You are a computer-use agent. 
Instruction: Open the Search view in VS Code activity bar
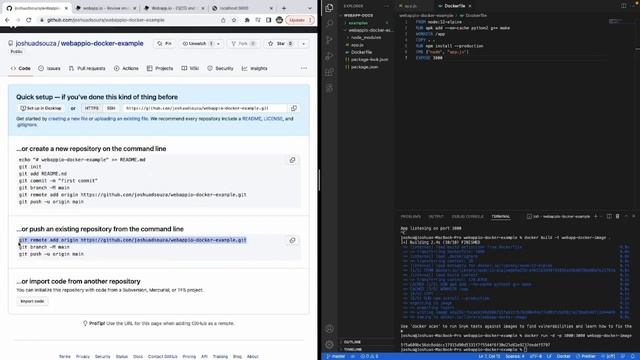pos(329,23)
